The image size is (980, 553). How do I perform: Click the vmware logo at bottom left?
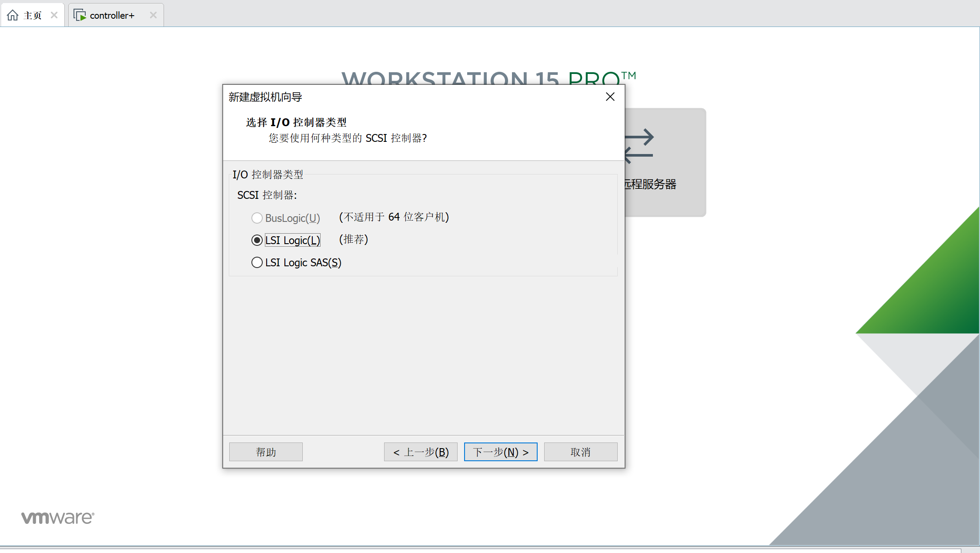point(58,517)
